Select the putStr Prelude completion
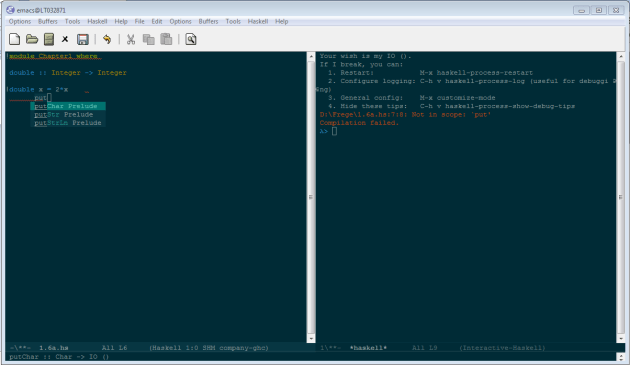This screenshot has height=365, width=630. [x=68, y=115]
